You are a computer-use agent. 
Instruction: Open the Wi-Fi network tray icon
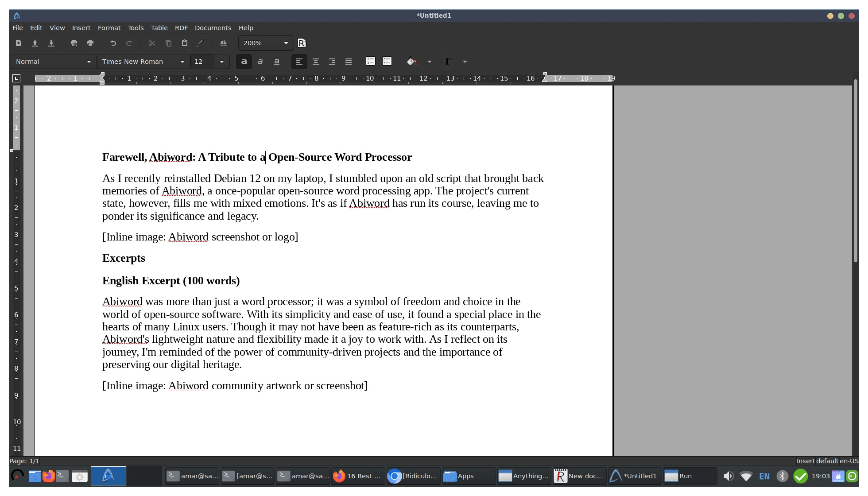coord(746,476)
